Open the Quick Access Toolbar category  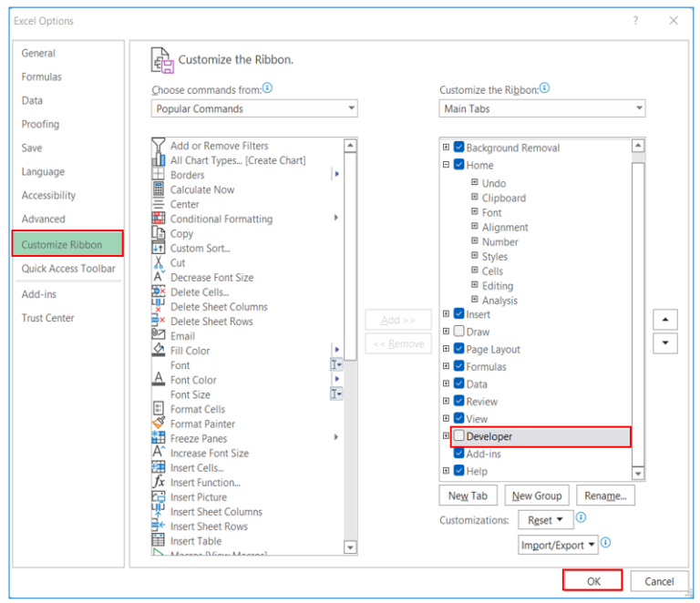[68, 269]
